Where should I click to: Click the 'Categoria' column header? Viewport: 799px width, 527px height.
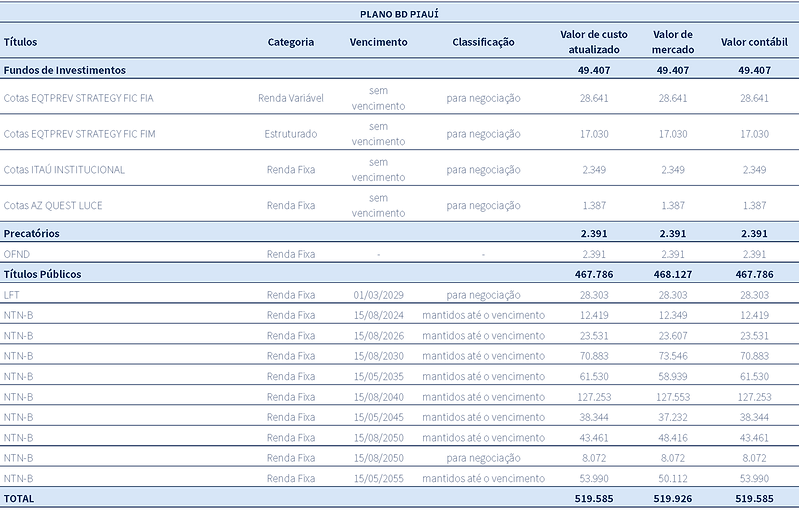(290, 42)
